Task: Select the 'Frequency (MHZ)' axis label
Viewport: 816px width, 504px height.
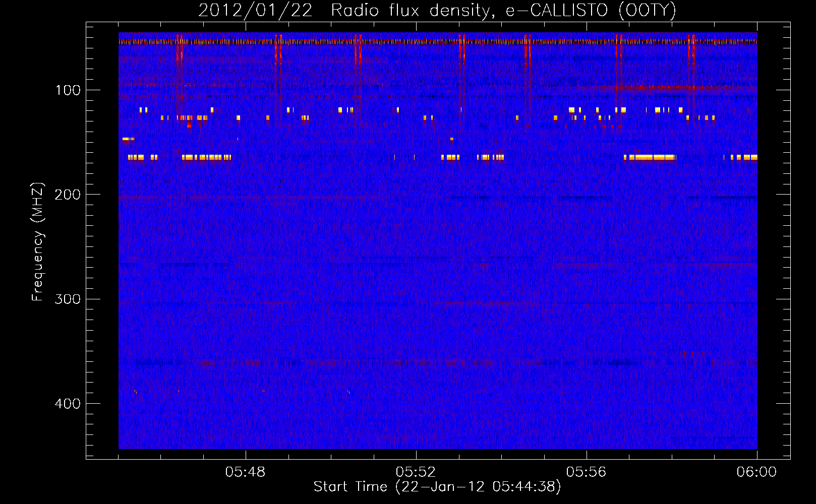Action: (x=38, y=242)
